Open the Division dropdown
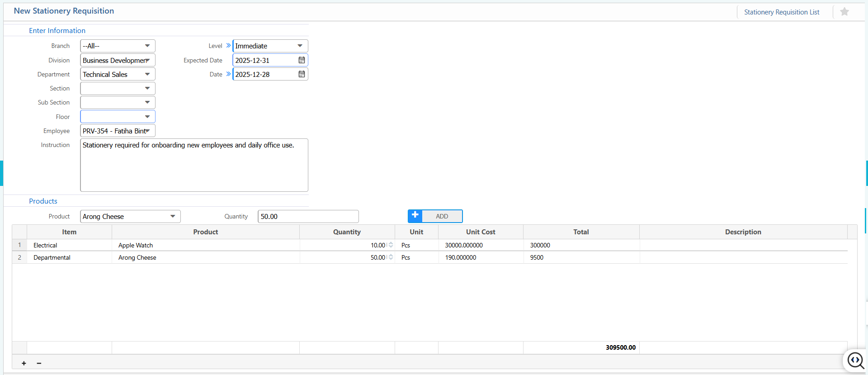The width and height of the screenshot is (868, 375). [x=118, y=60]
